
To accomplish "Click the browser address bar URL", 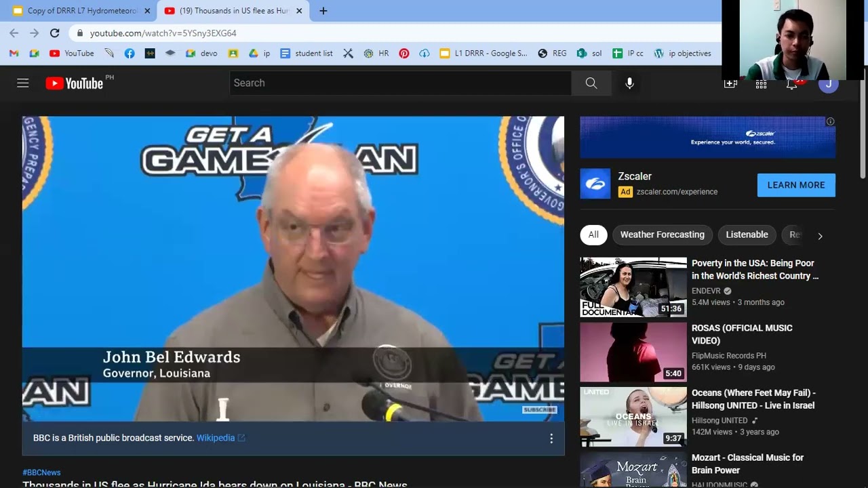I will point(163,33).
